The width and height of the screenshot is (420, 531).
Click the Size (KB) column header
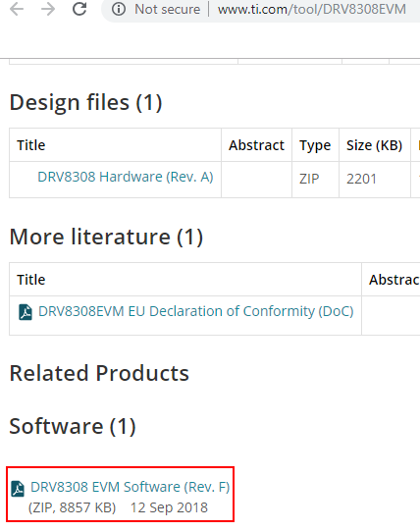click(x=374, y=145)
